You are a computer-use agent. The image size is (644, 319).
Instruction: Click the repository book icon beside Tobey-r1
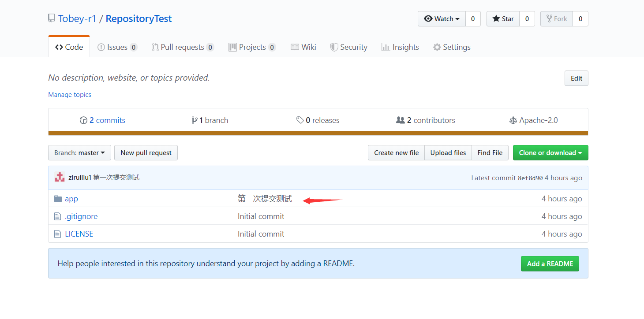point(52,19)
